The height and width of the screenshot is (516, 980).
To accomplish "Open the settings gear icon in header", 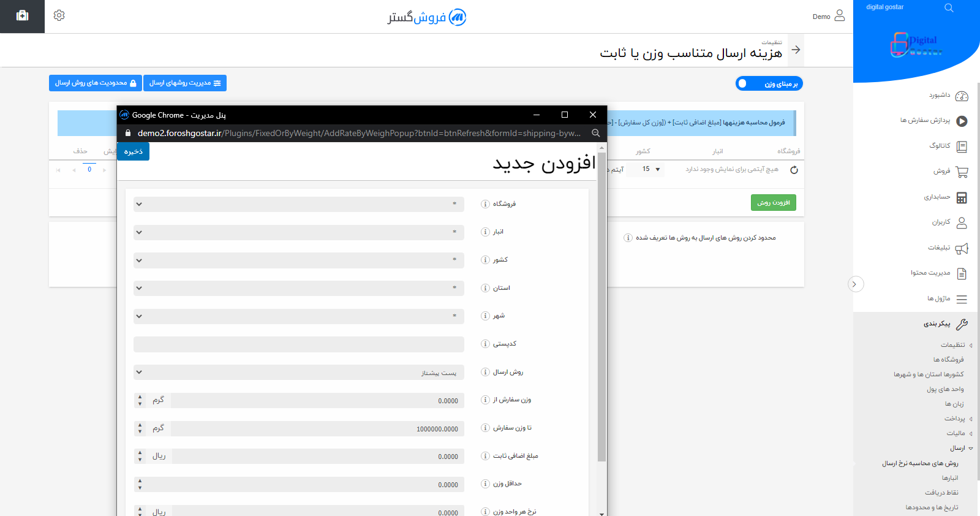I will [59, 15].
